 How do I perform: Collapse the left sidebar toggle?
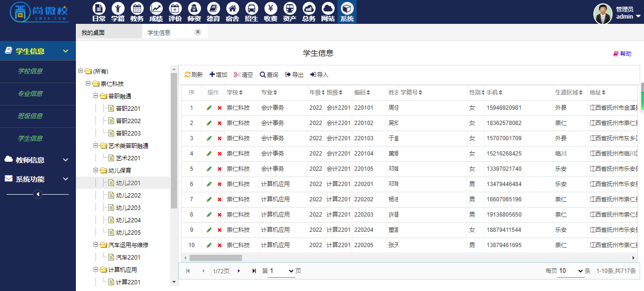pyautogui.click(x=38, y=194)
